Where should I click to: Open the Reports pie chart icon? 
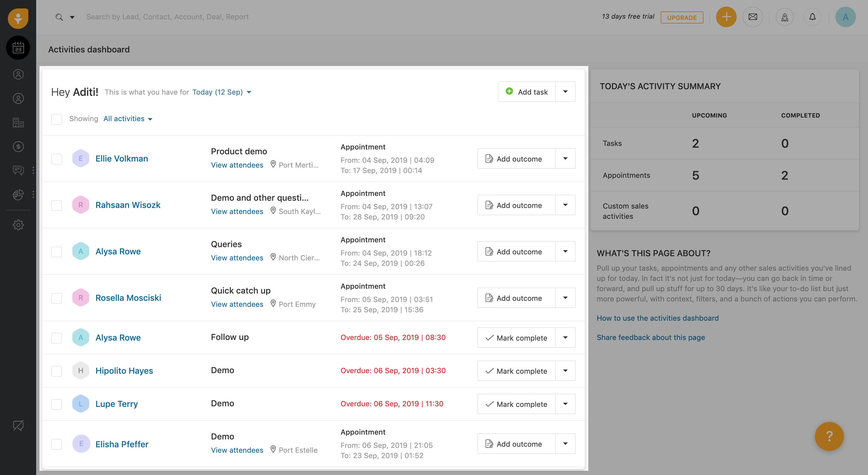point(18,194)
